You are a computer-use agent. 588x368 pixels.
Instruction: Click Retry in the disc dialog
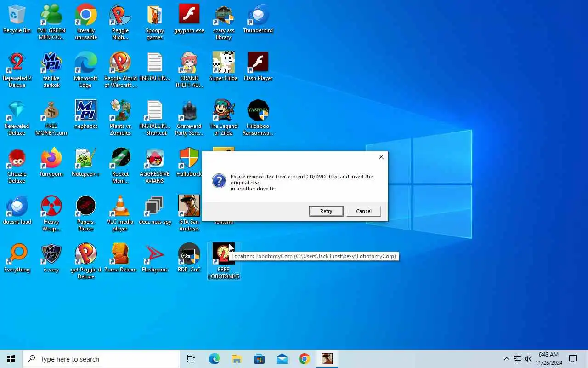tap(326, 211)
